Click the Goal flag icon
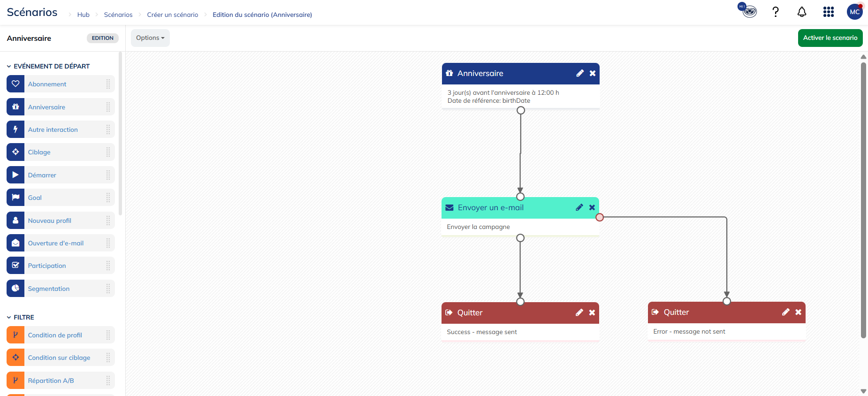Viewport: 868px width, 396px height. [15, 198]
